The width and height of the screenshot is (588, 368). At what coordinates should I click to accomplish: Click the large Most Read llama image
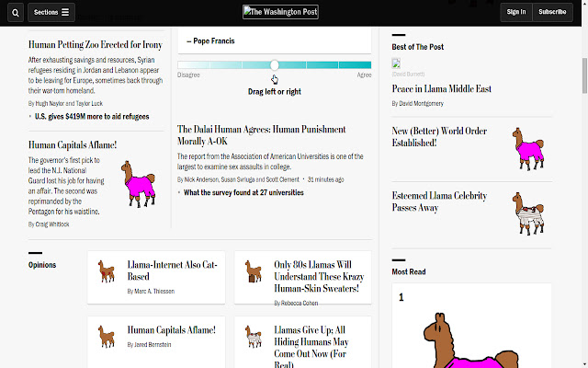coord(471,339)
